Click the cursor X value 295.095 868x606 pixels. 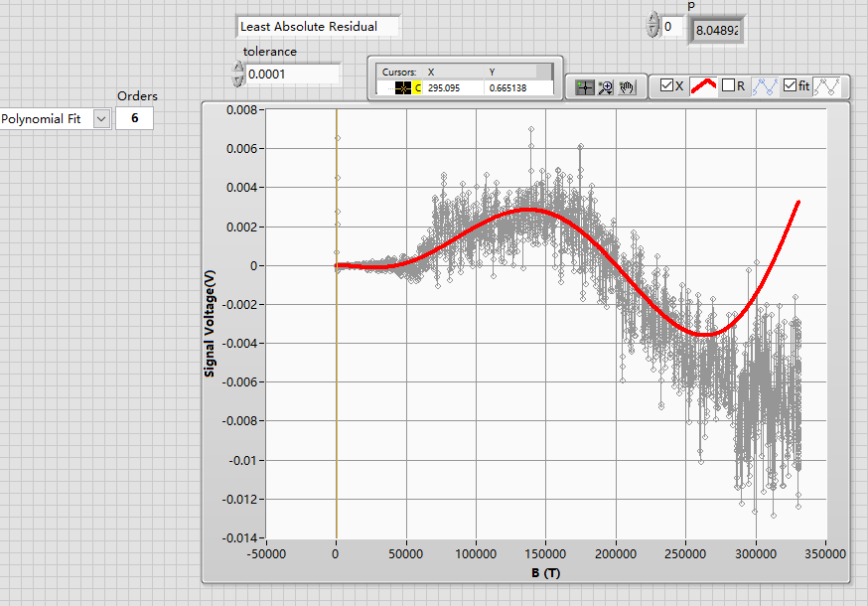(x=444, y=88)
